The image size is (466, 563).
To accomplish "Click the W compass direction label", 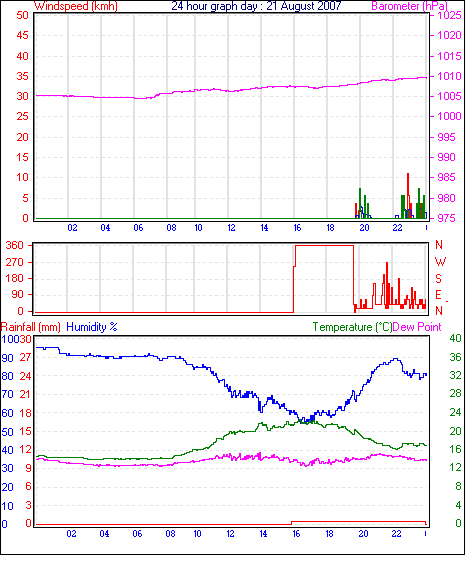I will click(x=440, y=262).
